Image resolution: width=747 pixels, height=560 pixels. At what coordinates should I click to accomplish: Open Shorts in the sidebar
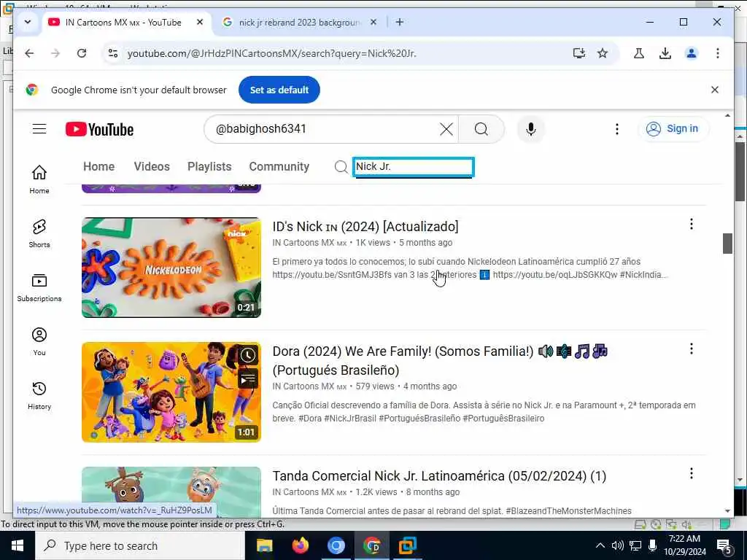pos(39,233)
